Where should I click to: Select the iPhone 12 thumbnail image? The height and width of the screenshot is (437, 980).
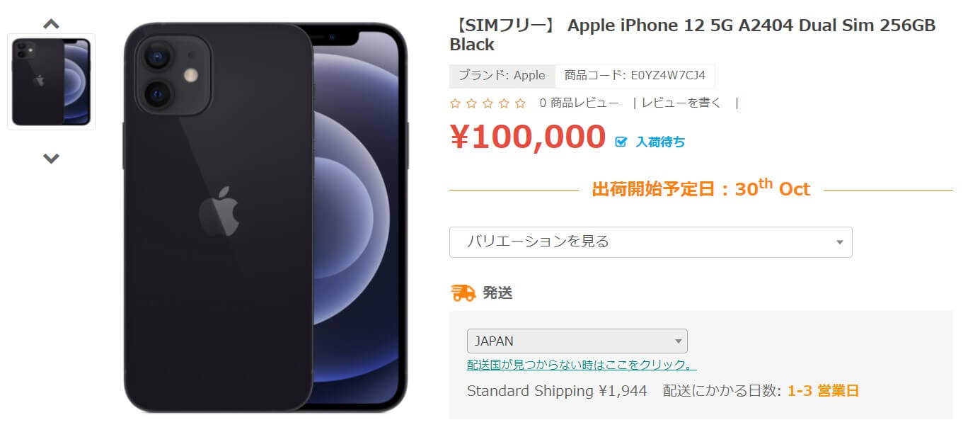[51, 81]
